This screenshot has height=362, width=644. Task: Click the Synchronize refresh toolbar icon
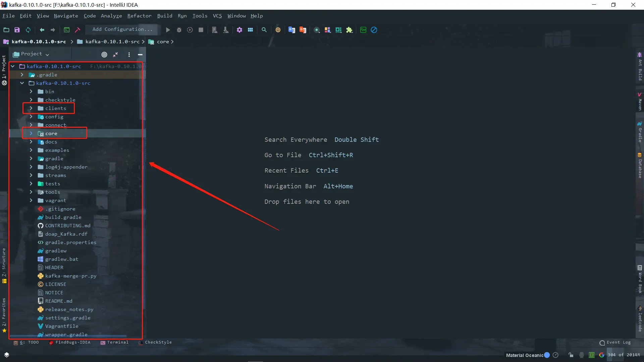coord(28,30)
